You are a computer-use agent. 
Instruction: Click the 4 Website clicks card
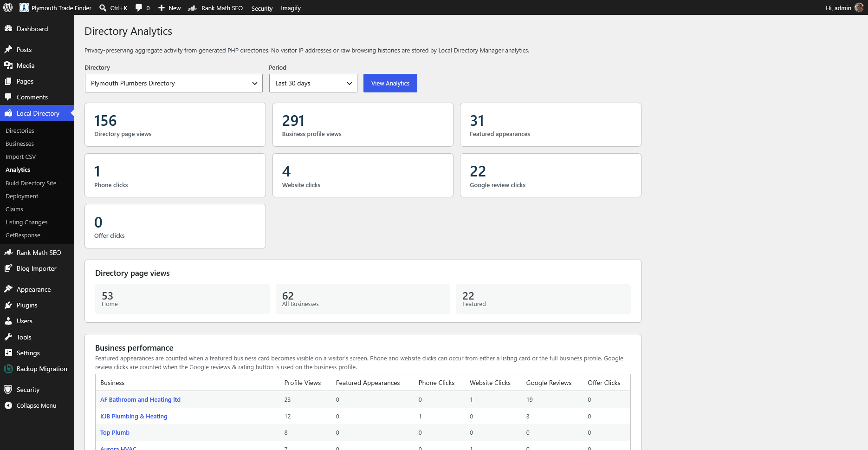363,175
